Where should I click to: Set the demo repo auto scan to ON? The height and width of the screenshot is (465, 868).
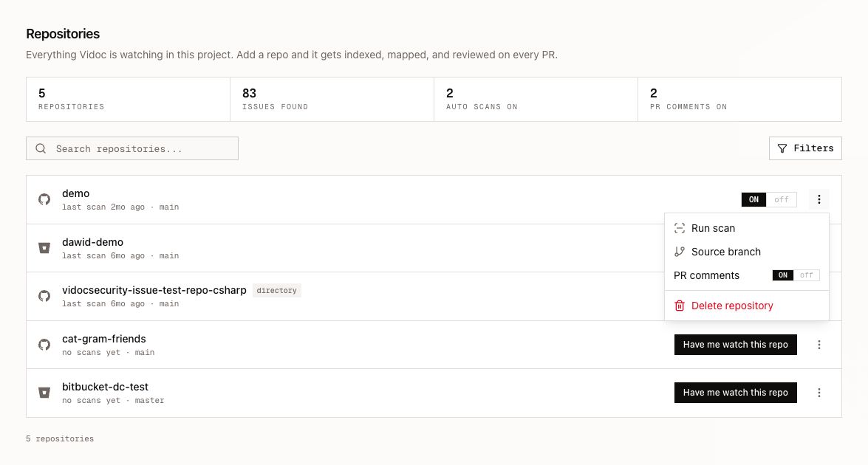pos(754,199)
